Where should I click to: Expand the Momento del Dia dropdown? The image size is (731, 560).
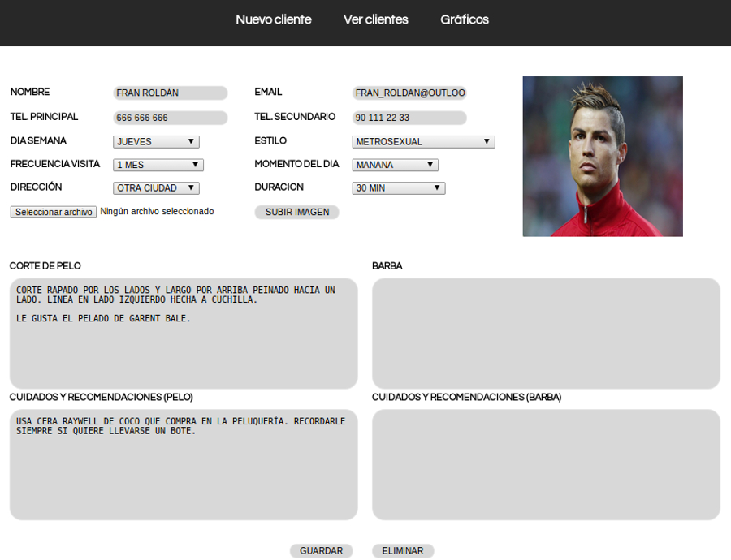[395, 165]
